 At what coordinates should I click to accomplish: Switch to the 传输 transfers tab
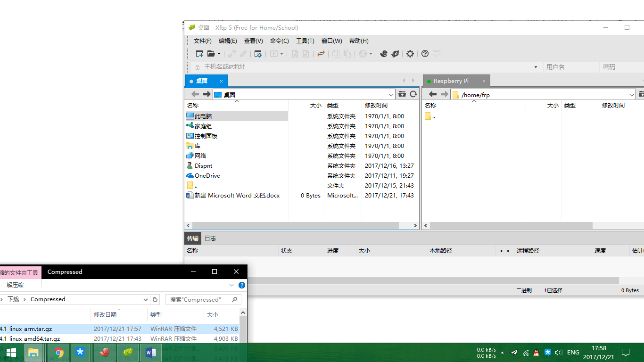click(192, 238)
